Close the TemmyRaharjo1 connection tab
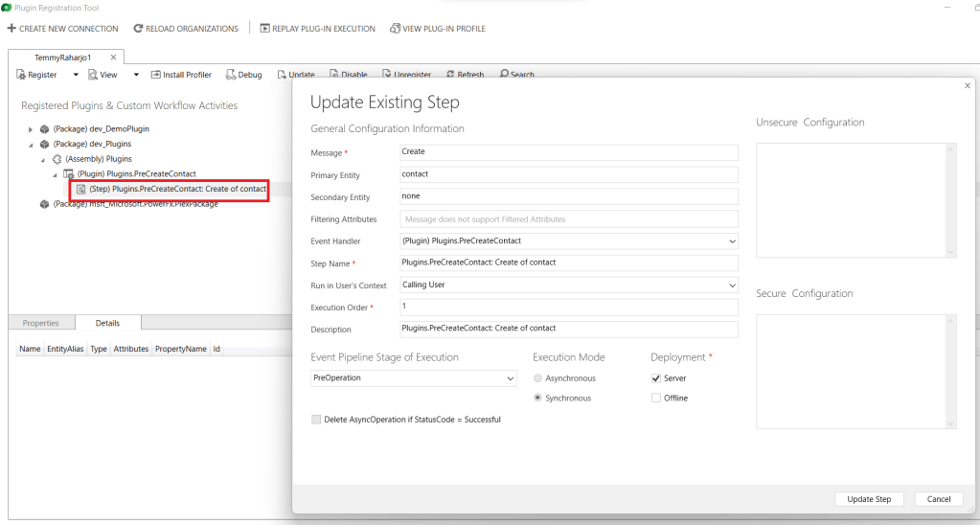Screen dimensions: 980x525 tap(113, 57)
